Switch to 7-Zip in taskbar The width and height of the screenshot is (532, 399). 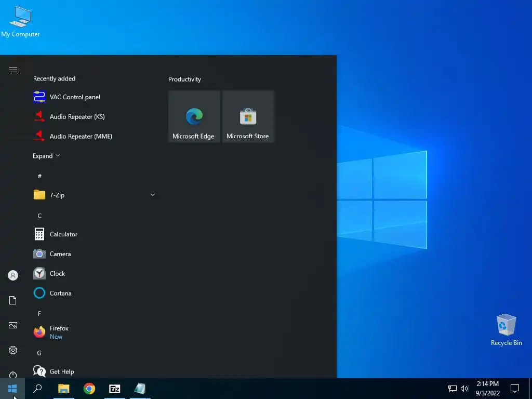coord(115,389)
